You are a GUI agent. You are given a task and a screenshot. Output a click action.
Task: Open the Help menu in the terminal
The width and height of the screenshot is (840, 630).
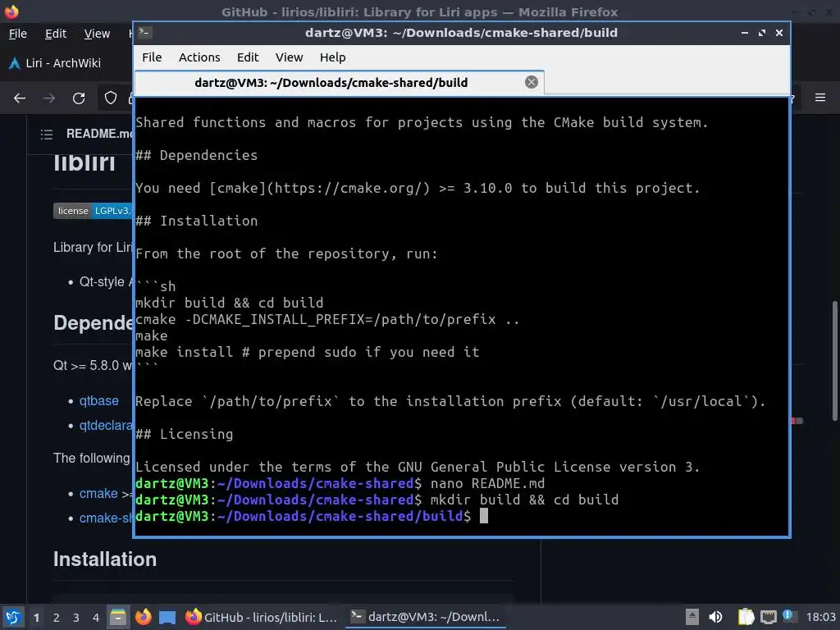click(x=333, y=57)
